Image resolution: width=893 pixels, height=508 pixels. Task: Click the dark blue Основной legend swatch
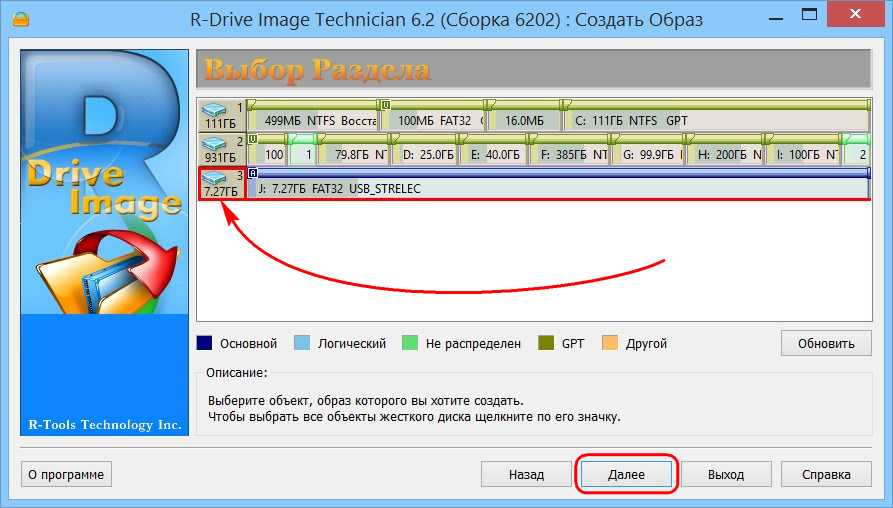[204, 343]
